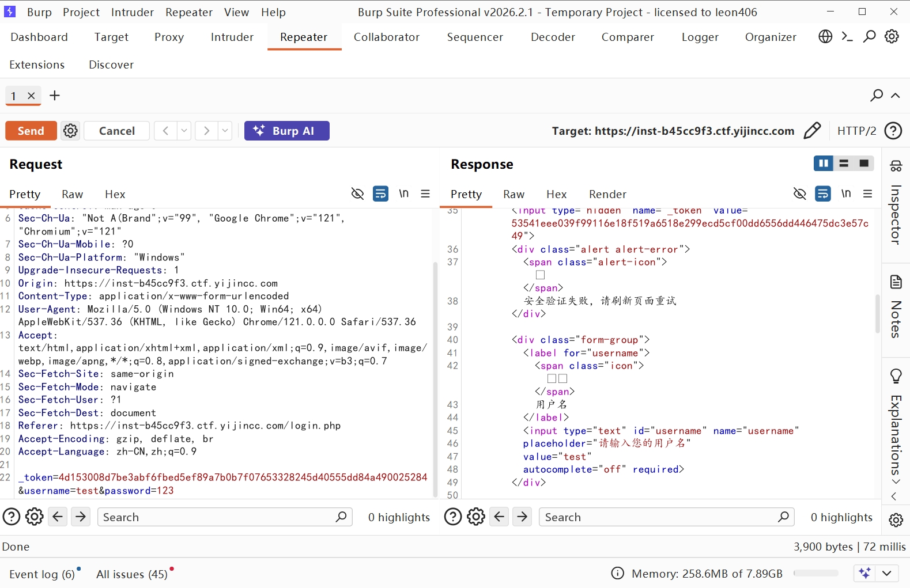Screen dimensions: 910x588
Task: Click the Burp AI button
Action: pos(286,131)
